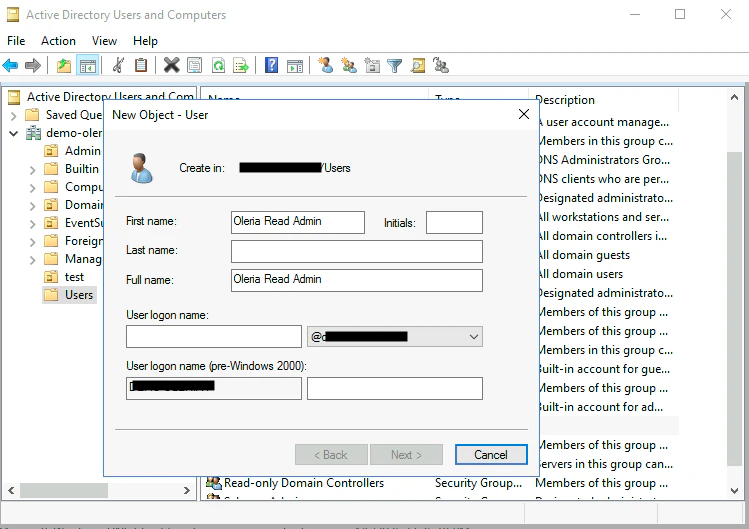
Task: Click the Cut scissors toolbar icon
Action: click(118, 65)
